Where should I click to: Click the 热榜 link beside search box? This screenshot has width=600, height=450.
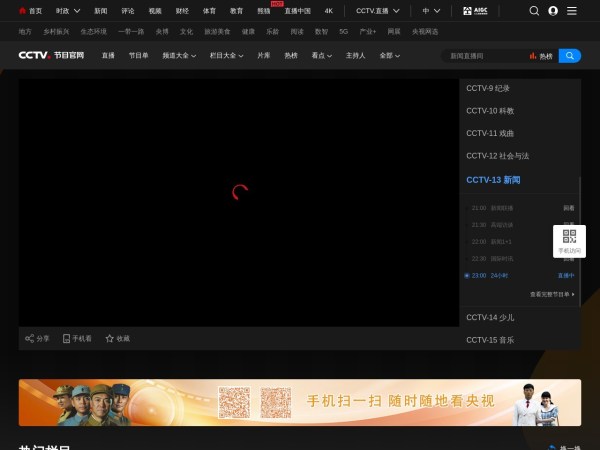(541, 56)
